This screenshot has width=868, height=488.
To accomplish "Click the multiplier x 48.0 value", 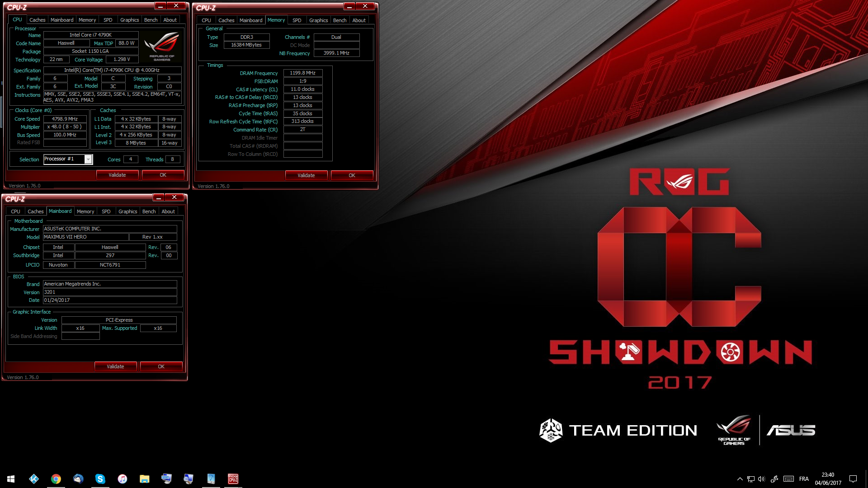I will pos(65,127).
